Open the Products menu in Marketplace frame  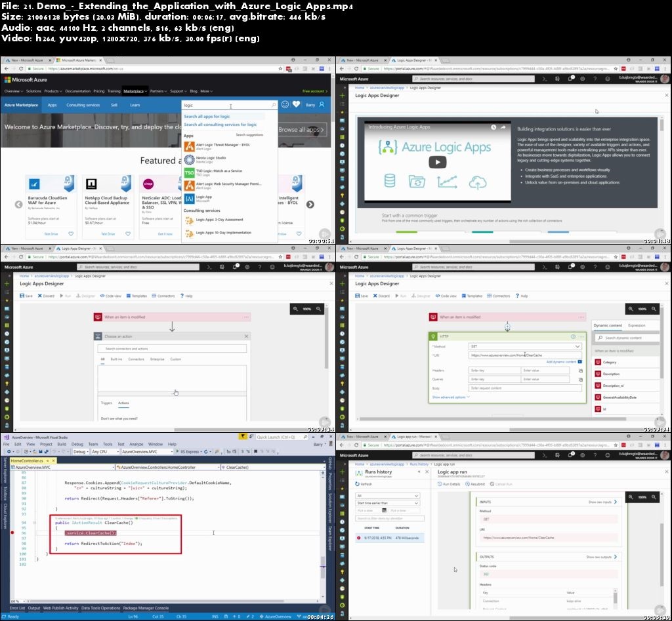pyautogui.click(x=52, y=91)
